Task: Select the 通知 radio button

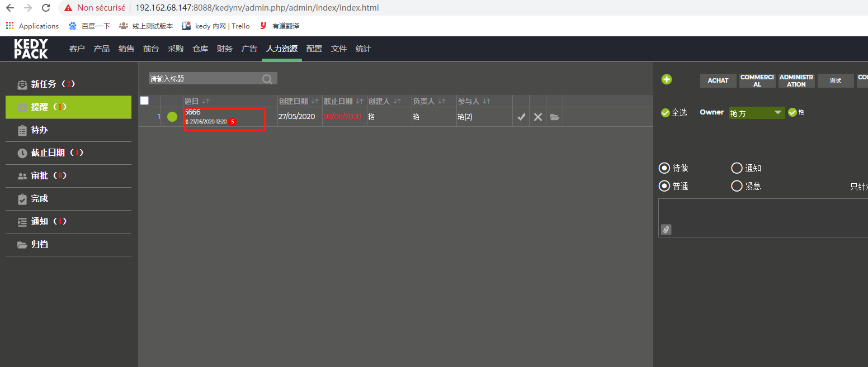Action: 737,168
